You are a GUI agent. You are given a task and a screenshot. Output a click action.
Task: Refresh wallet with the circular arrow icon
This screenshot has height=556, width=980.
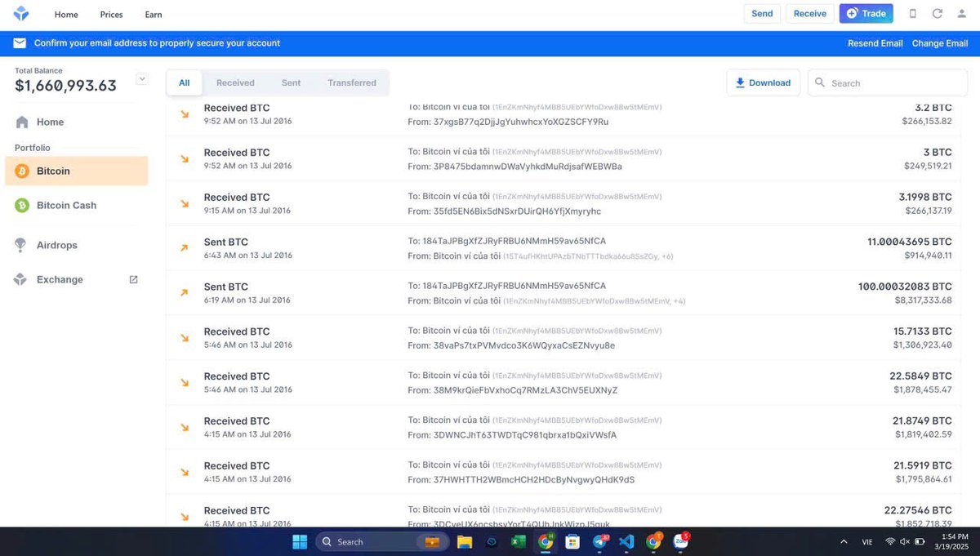click(938, 14)
